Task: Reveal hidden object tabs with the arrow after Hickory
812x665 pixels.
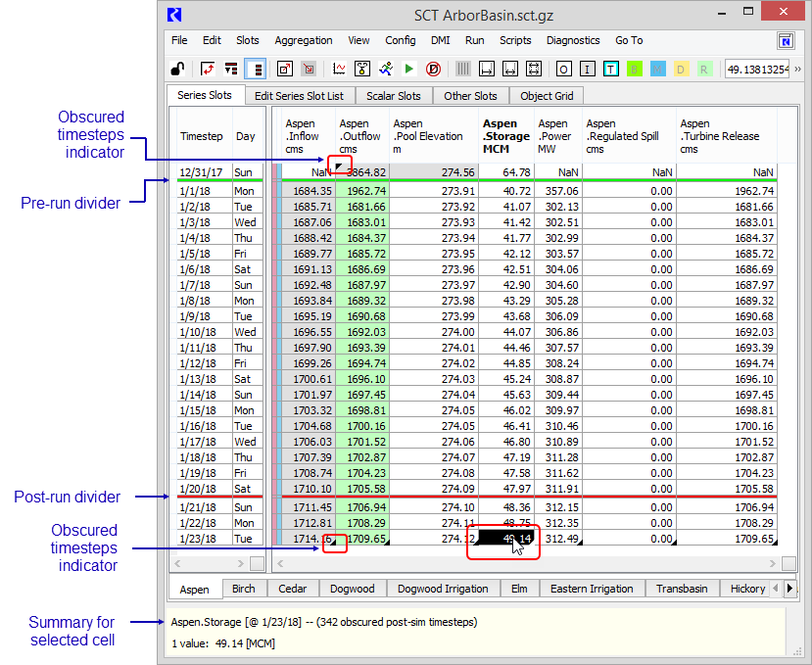Action: pyautogui.click(x=790, y=589)
